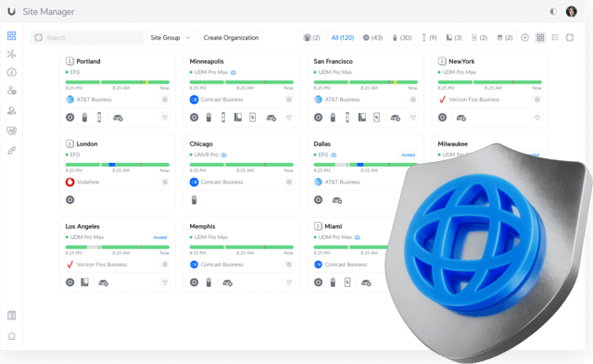
Task: Open the InnerSpace icon in San Francisco card
Action: [396, 118]
